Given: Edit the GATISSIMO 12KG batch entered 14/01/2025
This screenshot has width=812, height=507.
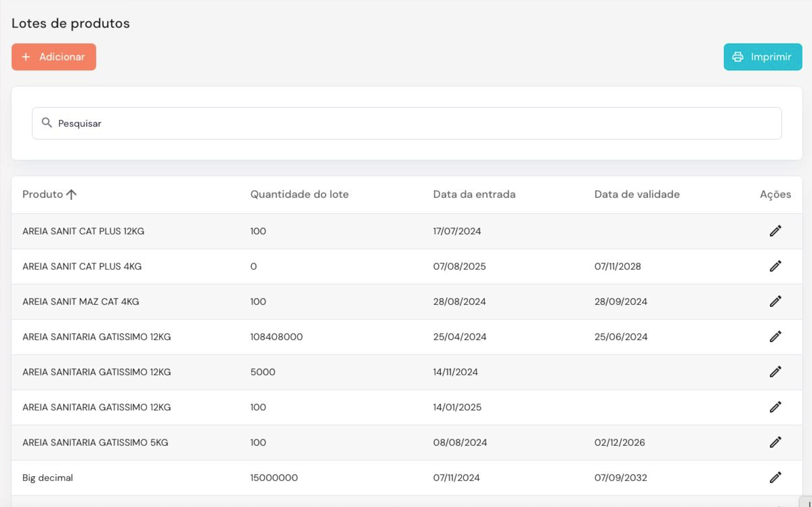Looking at the screenshot, I should click(x=775, y=407).
